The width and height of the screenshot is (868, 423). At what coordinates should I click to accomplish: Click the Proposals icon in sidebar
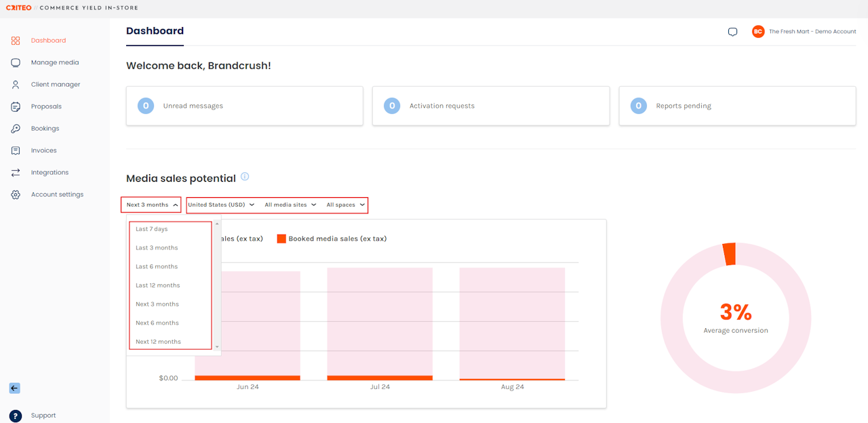[x=16, y=106]
